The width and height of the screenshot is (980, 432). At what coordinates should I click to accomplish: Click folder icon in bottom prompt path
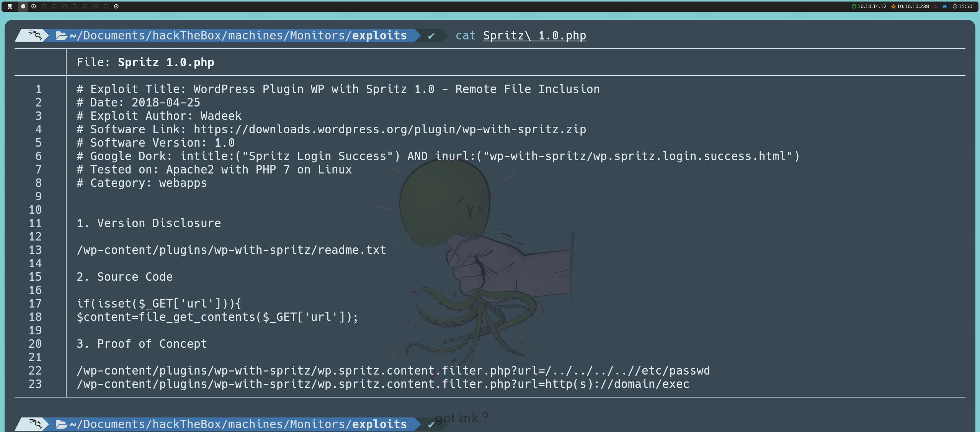pyautogui.click(x=61, y=424)
